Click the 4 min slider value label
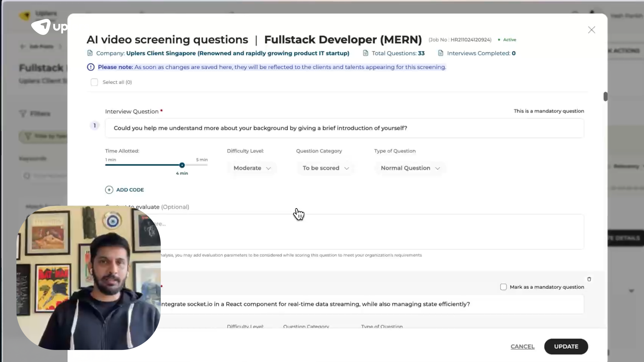644x362 pixels. coord(182,173)
